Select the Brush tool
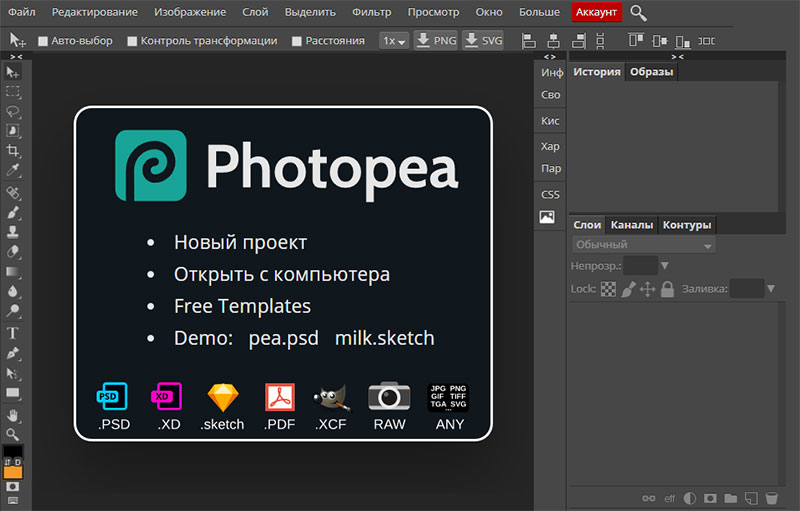The height and width of the screenshot is (511, 800). [13, 213]
